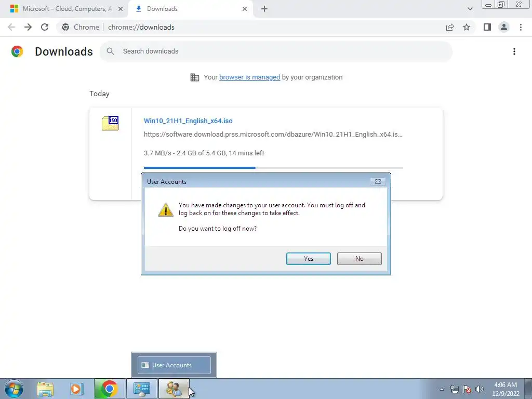Viewport: 532px width, 399px height.
Task: Click the share page icon in address bar
Action: pos(450,27)
